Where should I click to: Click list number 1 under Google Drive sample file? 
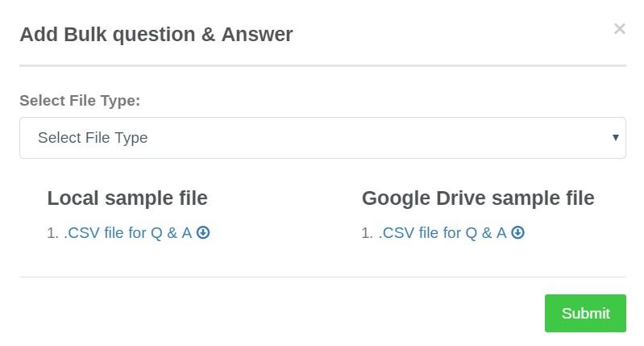[x=368, y=233]
